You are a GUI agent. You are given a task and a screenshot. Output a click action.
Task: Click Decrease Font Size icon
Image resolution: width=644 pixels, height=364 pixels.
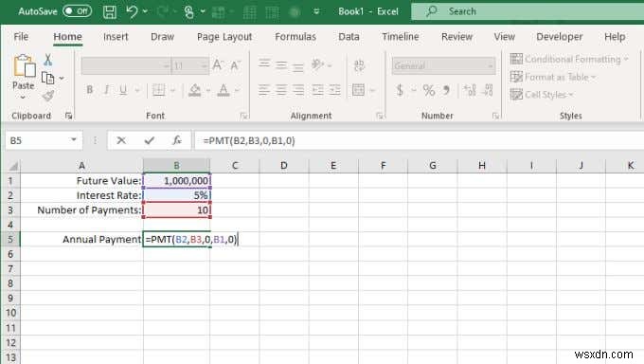click(x=235, y=65)
